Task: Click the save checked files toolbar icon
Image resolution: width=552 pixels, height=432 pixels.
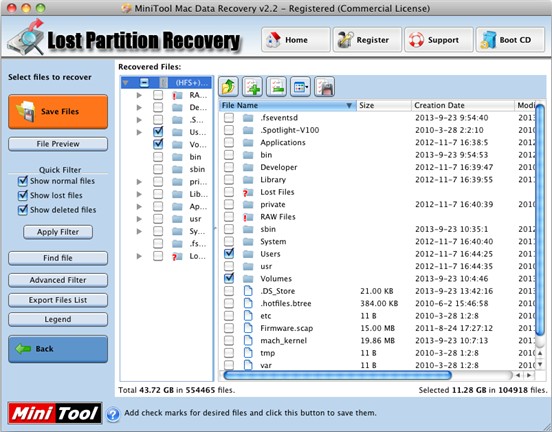Action: (x=324, y=86)
